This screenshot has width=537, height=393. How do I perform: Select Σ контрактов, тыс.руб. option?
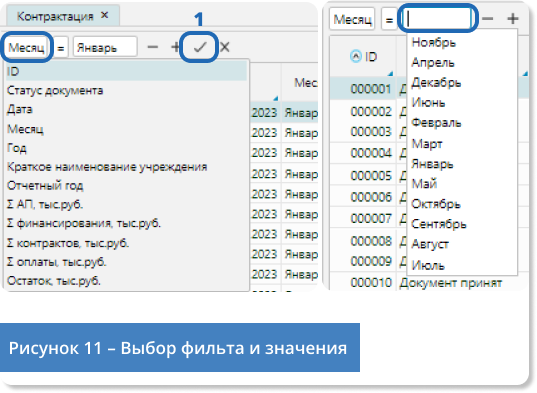pyautogui.click(x=126, y=243)
